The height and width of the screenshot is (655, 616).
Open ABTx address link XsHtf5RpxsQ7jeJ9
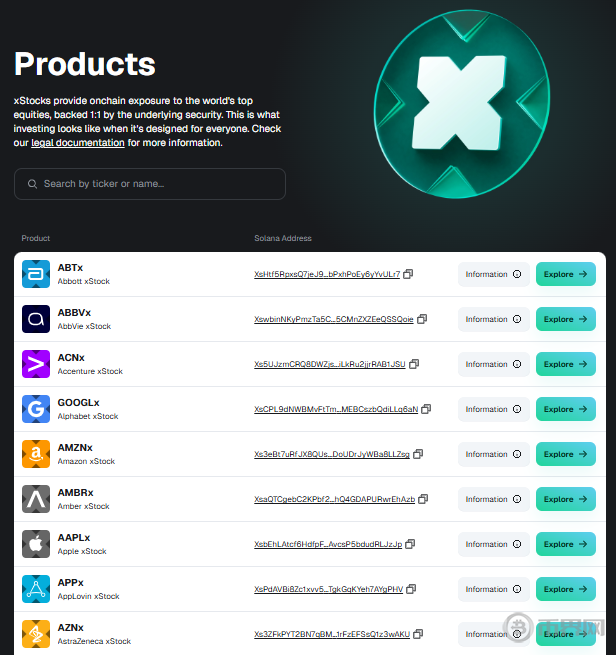point(327,274)
